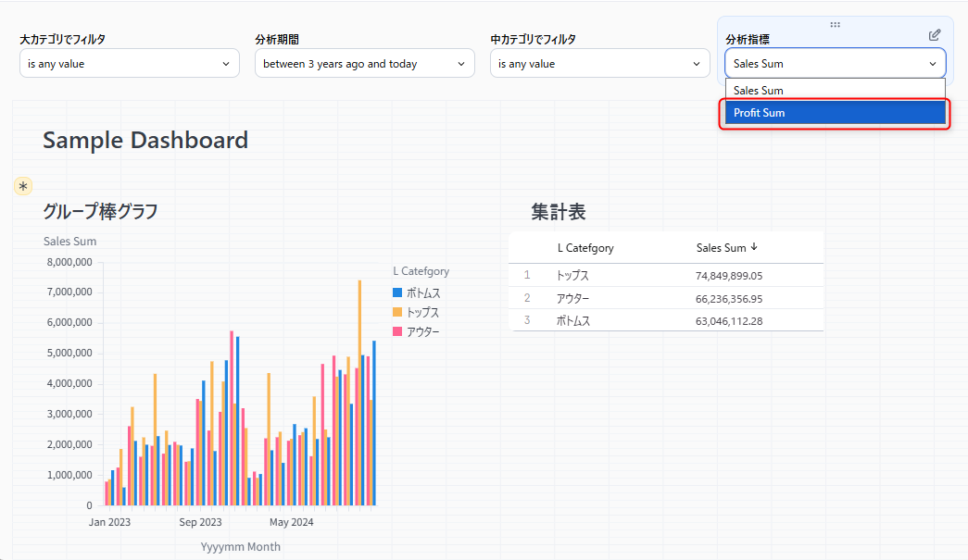Image resolution: width=968 pixels, height=560 pixels.
Task: Click the edit pencil icon on 分析指標 filter
Action: 935,35
